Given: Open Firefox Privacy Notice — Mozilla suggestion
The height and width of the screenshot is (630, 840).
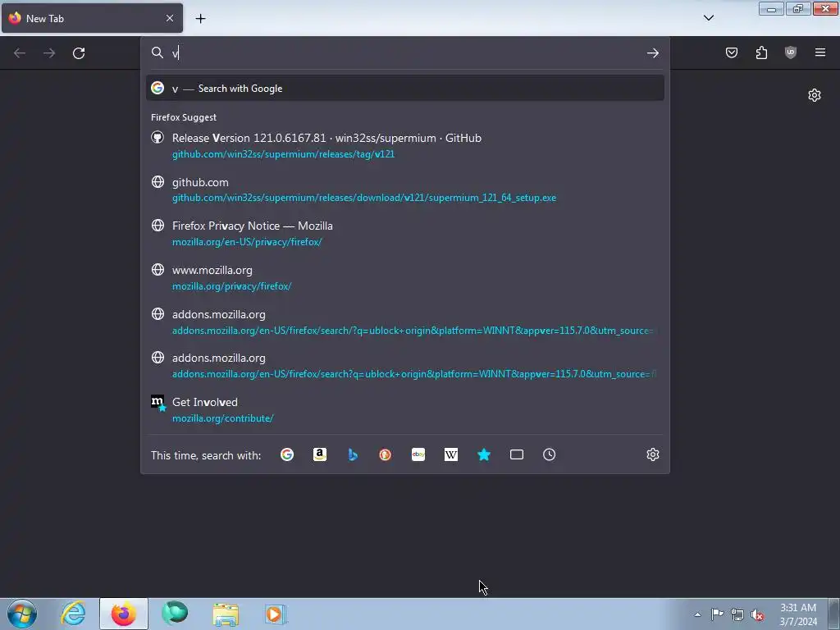Looking at the screenshot, I should (405, 234).
